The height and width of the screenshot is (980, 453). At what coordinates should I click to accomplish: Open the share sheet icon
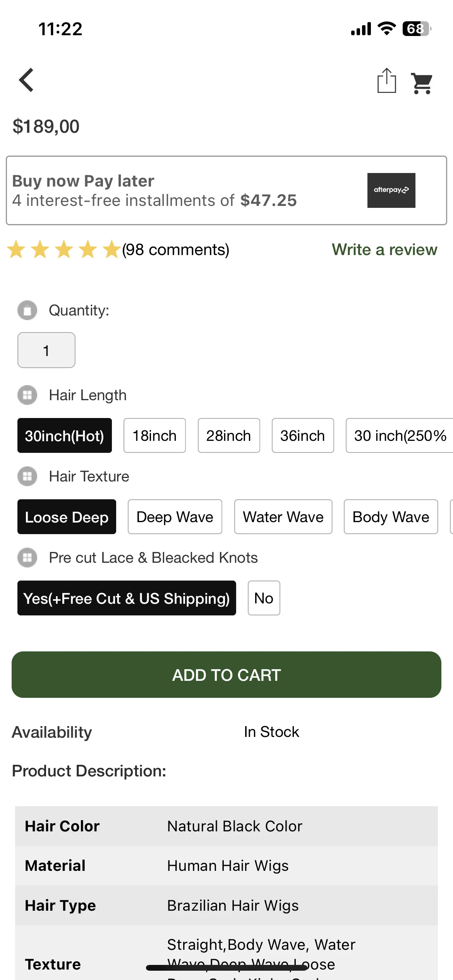tap(386, 81)
